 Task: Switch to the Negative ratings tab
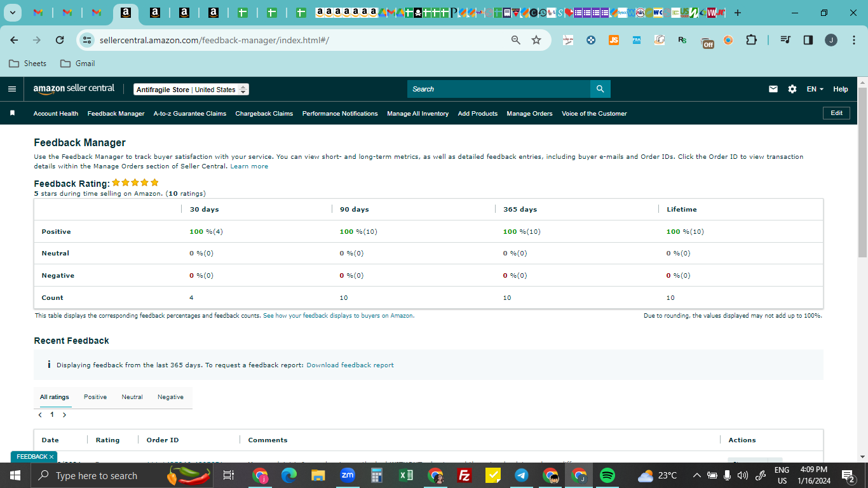[170, 397]
